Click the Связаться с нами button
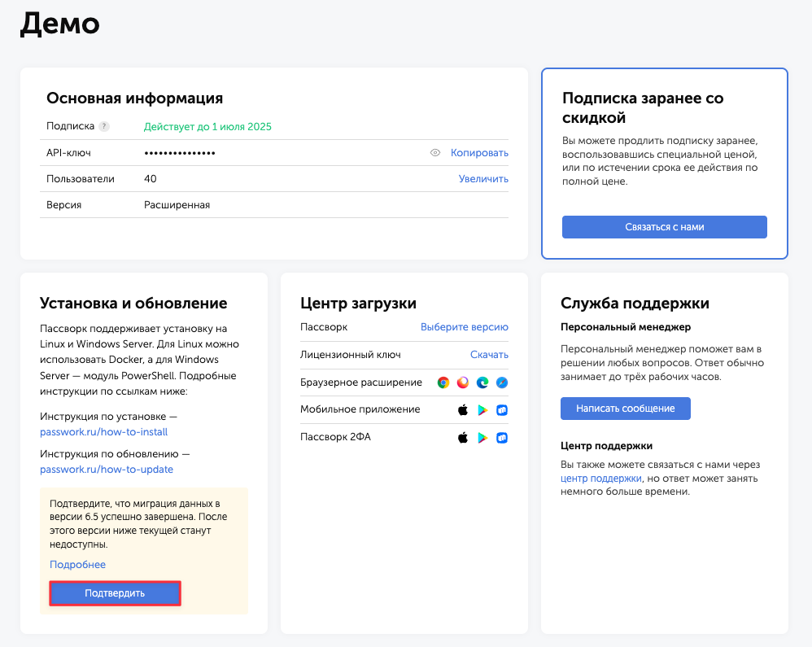The image size is (812, 647). point(665,227)
